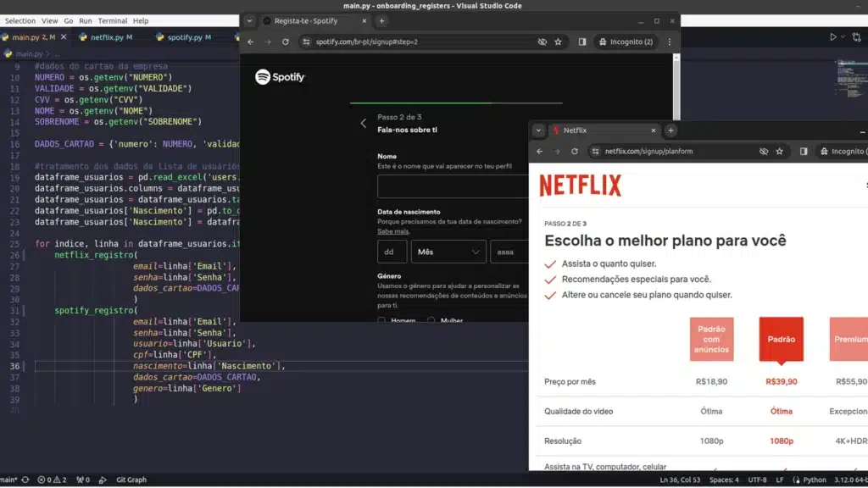Close the Netflix tab
This screenshot has height=488, width=868.
654,130
